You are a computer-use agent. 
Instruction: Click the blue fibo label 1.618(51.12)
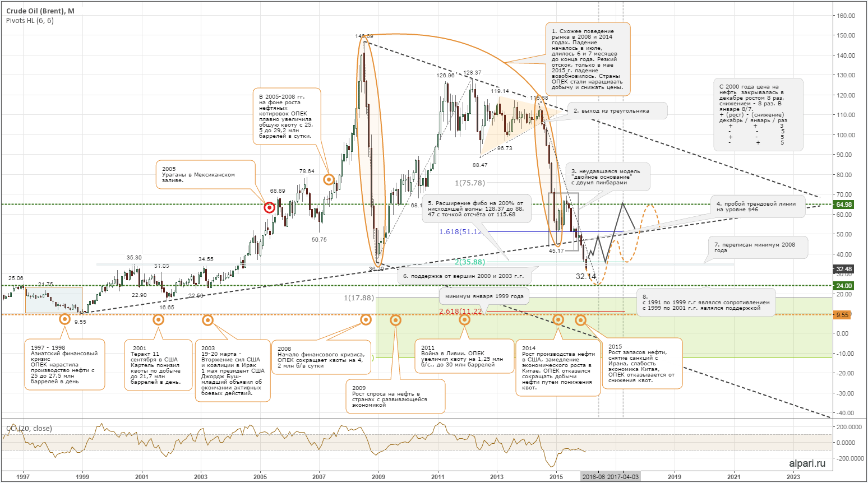[461, 231]
